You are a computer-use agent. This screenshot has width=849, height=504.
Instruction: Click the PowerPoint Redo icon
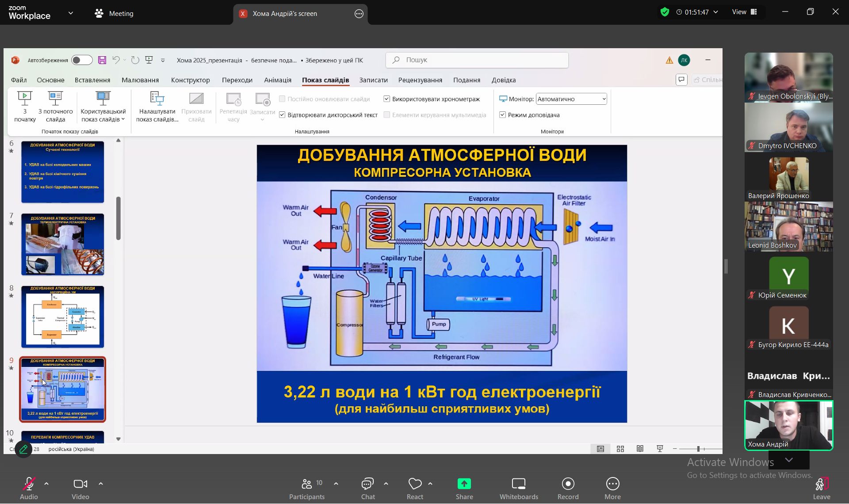coord(135,60)
